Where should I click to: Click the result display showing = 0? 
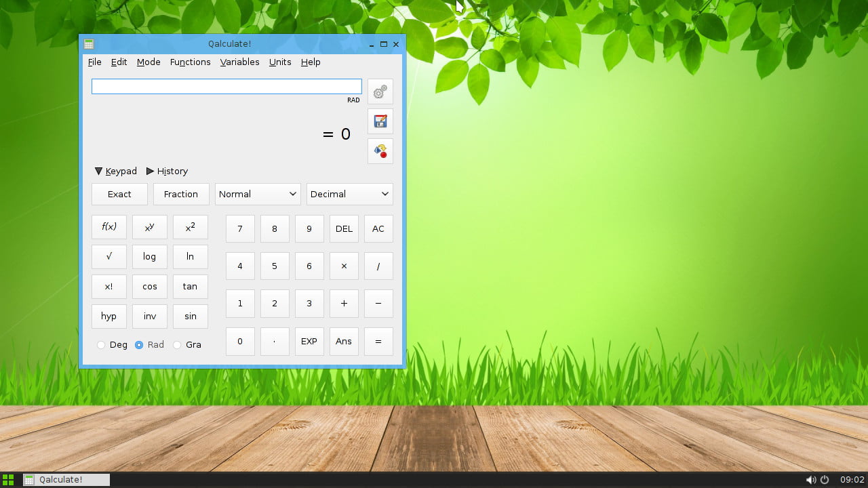click(x=336, y=134)
